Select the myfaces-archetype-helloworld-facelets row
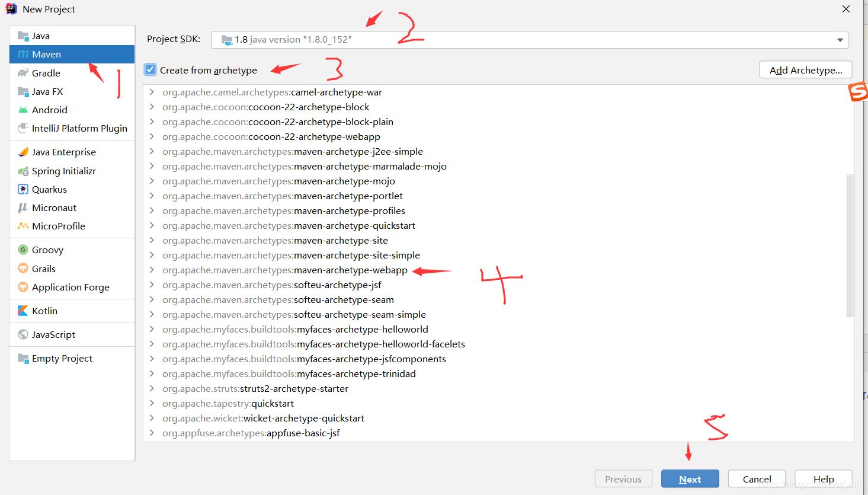868x495 pixels. click(495, 344)
